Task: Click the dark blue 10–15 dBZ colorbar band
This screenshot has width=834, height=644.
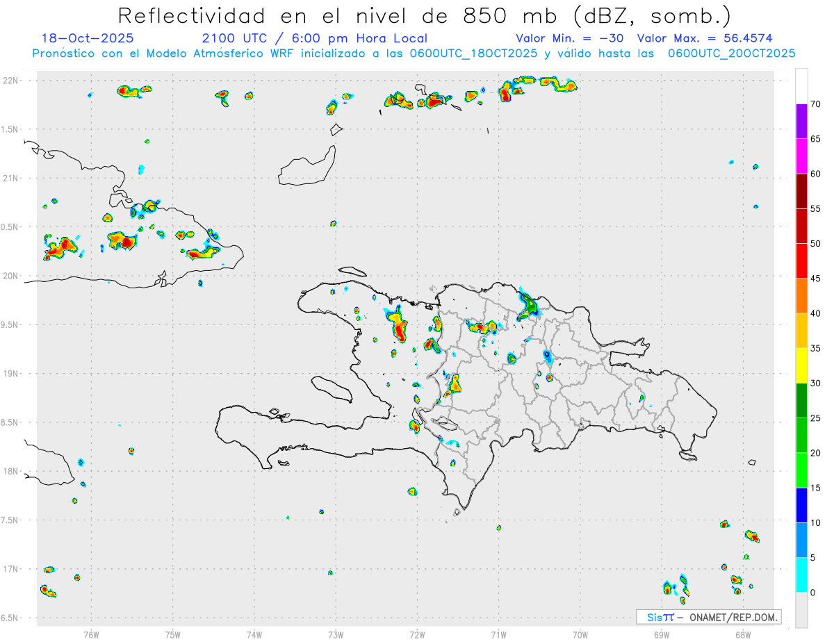Action: coord(801,506)
